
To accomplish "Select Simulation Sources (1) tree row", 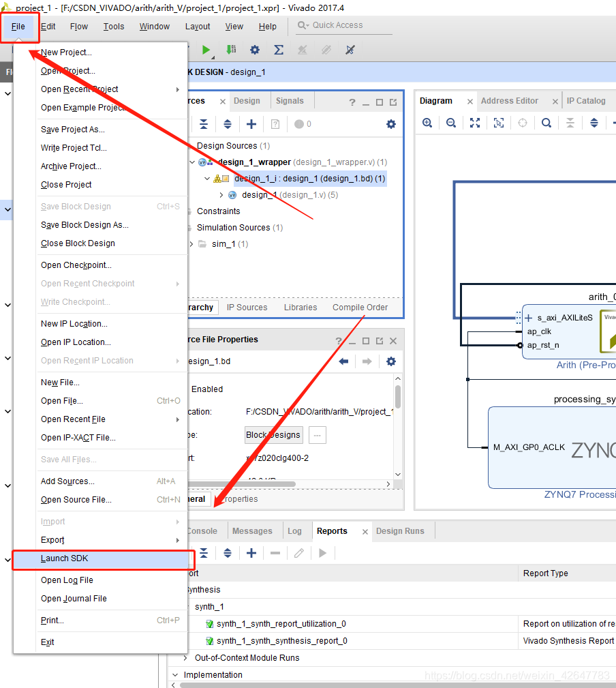I will coord(239,228).
